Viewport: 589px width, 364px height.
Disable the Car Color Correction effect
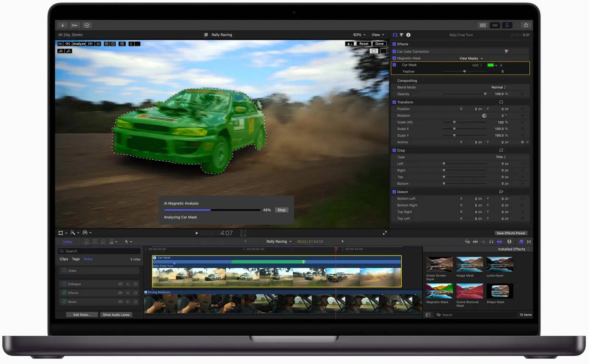[394, 52]
